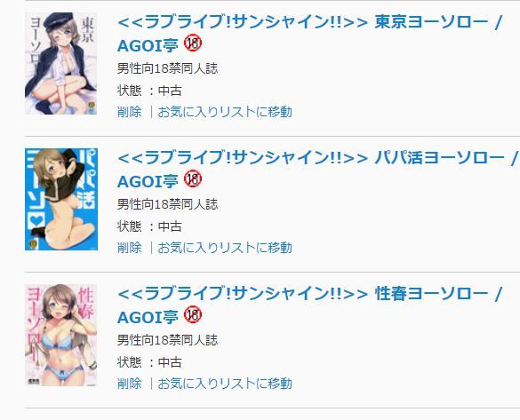The height and width of the screenshot is (420, 520).
Task: Delete 東京ヨーソロー using its 削除 link
Action: (x=130, y=112)
